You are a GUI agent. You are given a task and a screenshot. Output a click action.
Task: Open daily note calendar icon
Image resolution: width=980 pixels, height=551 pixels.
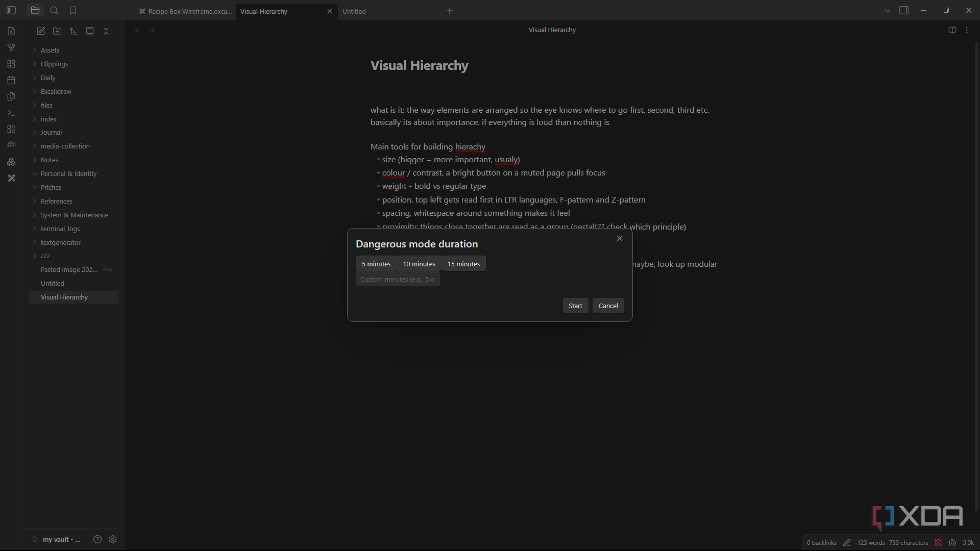point(11,80)
